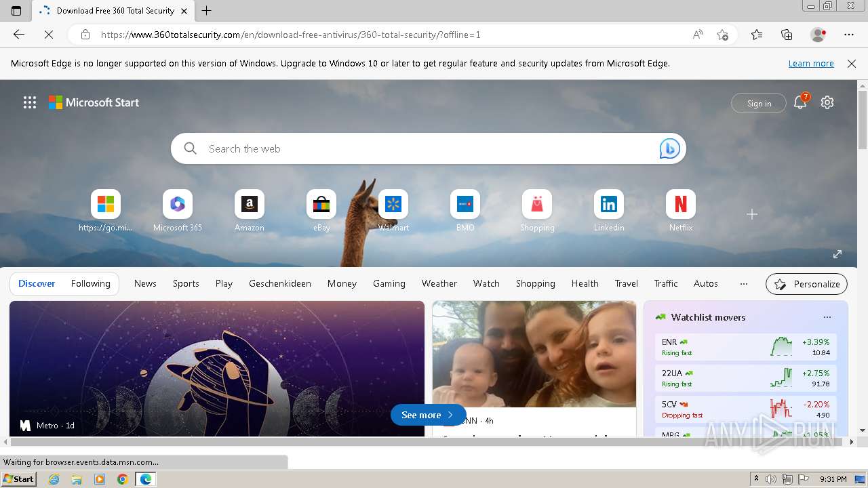The height and width of the screenshot is (488, 868).
Task: Open the Microsoft Start apps grid launcher
Action: click(30, 102)
